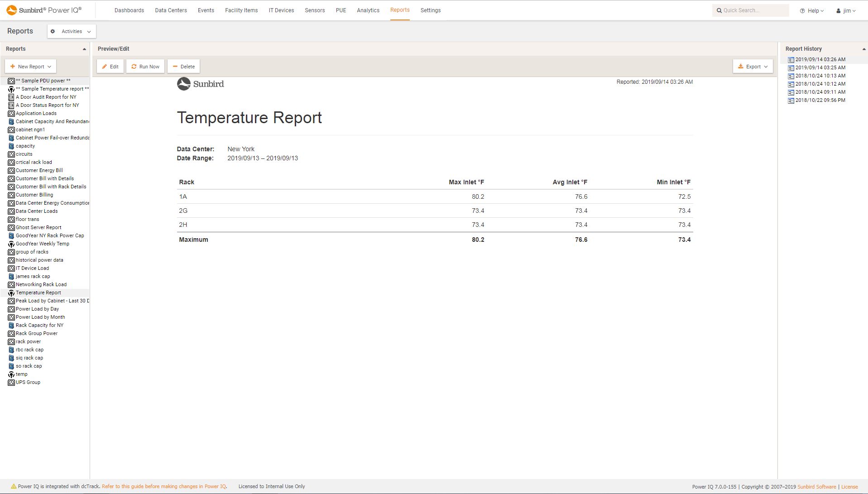Image resolution: width=868 pixels, height=494 pixels.
Task: Click the gear icon on the Activities button
Action: pyautogui.click(x=53, y=31)
